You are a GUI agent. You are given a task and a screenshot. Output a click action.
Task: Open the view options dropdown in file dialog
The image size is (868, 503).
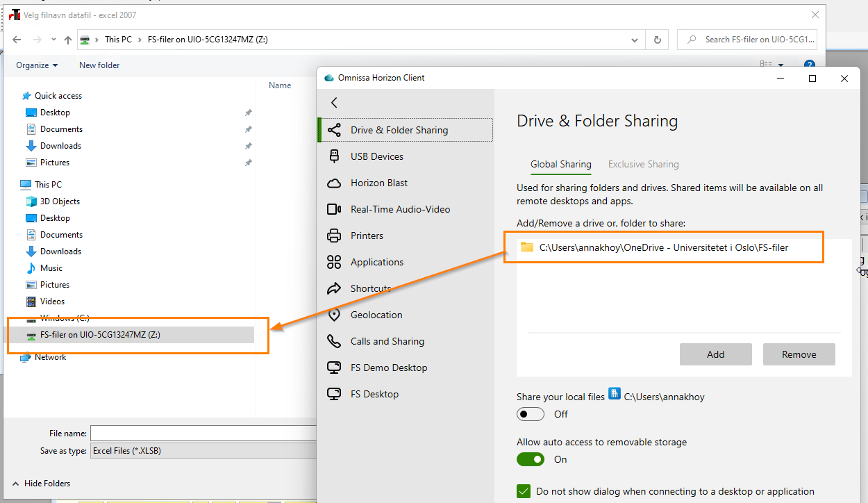[781, 65]
